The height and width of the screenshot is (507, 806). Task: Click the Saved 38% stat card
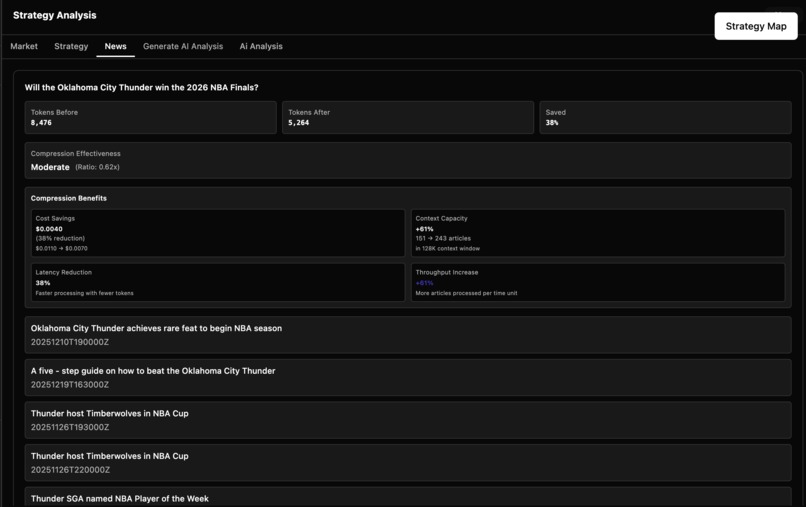point(665,117)
